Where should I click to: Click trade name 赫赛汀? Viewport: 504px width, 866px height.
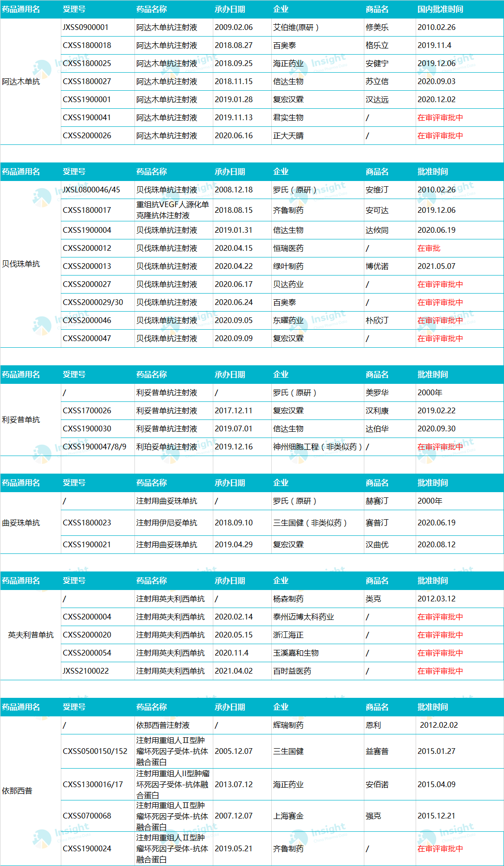[x=377, y=501]
